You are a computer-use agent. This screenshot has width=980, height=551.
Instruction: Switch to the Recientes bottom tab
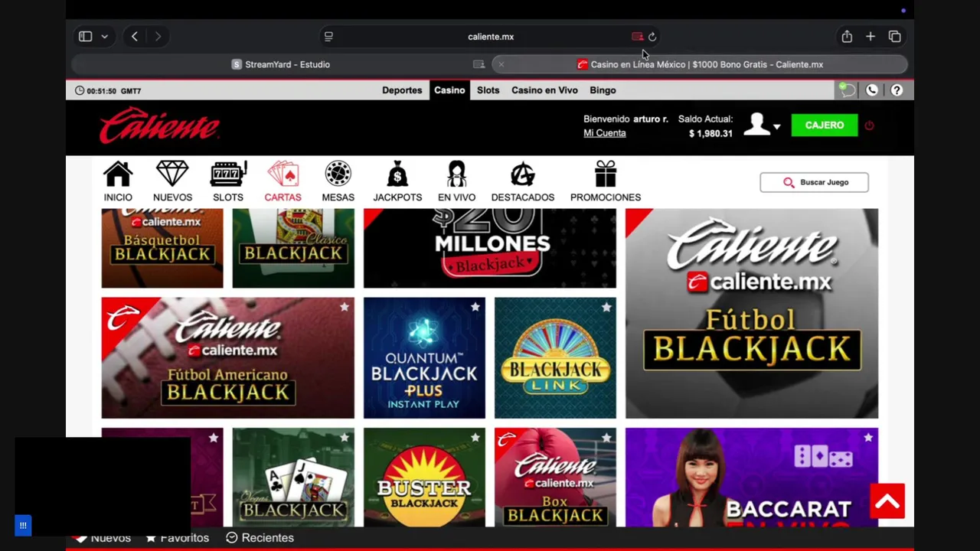pyautogui.click(x=260, y=537)
